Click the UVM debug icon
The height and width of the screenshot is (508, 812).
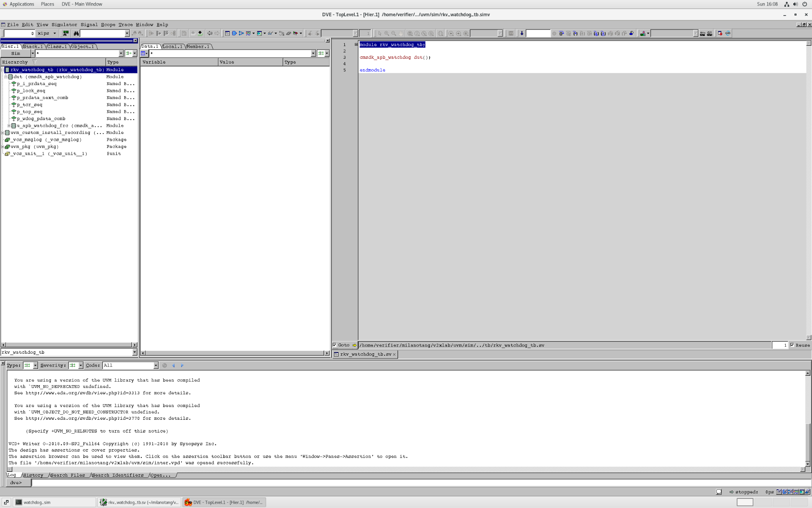(728, 33)
